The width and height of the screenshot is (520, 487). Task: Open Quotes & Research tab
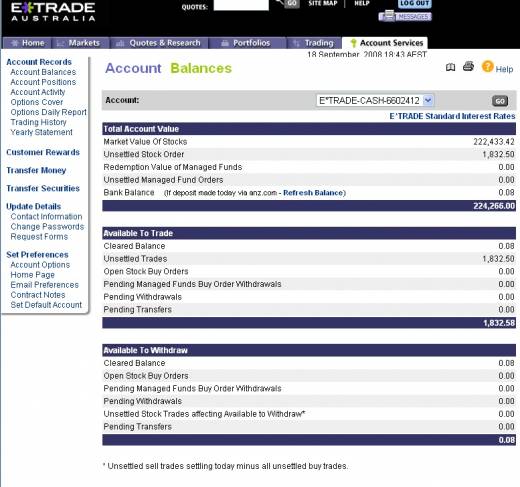(x=159, y=43)
